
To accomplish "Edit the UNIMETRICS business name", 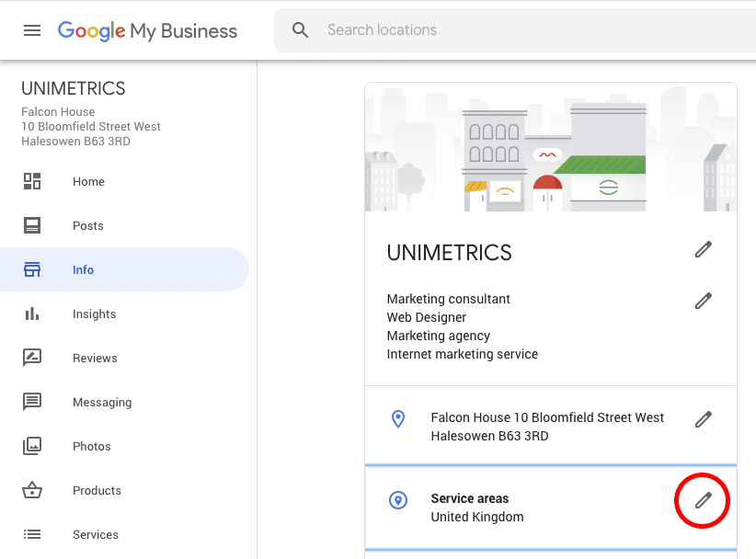I will [704, 249].
